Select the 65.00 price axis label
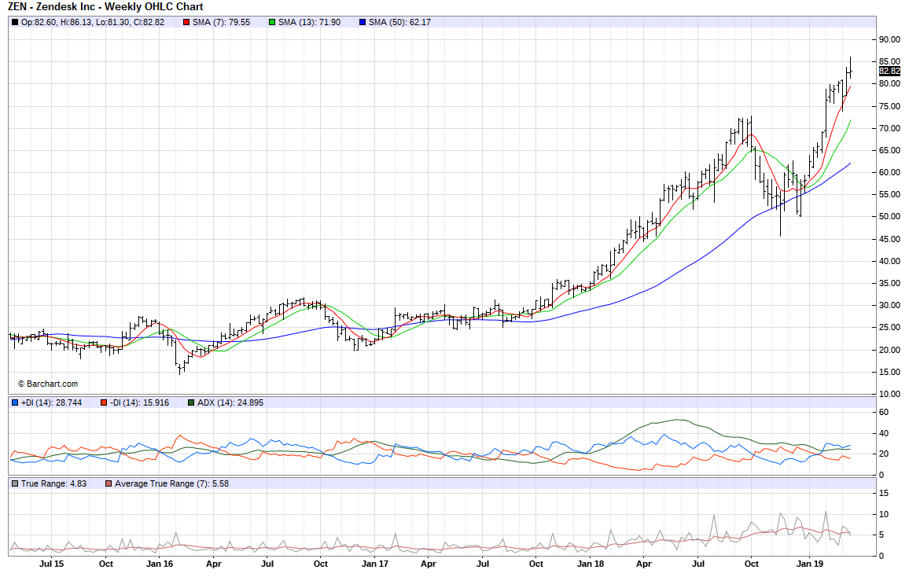Viewport: 909px width, 588px height. coord(889,150)
